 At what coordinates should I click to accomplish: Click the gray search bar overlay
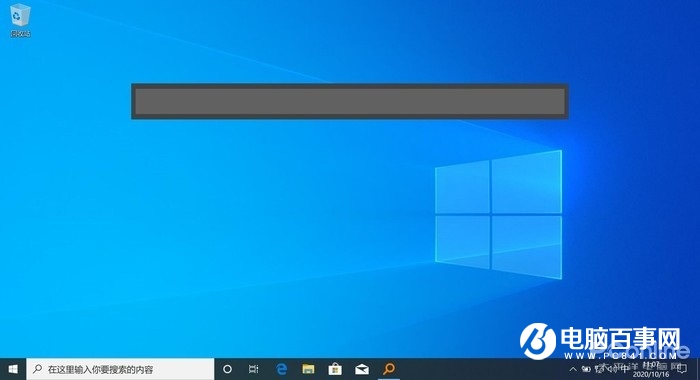click(350, 101)
